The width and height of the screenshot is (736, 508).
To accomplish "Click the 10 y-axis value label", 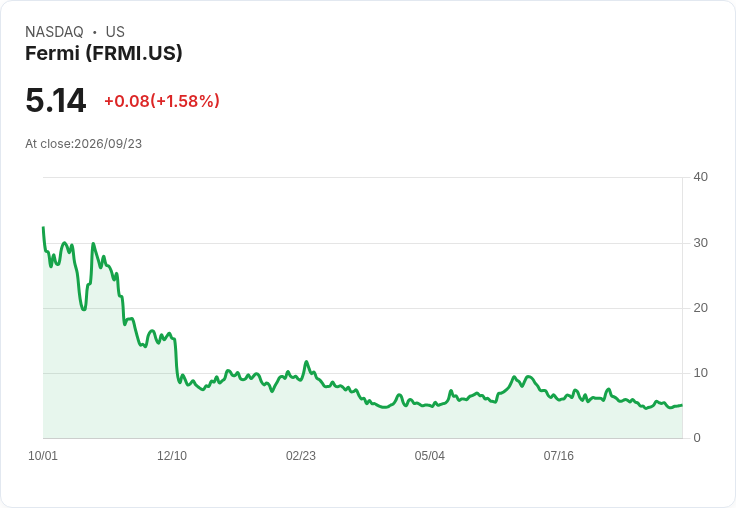I will (700, 373).
